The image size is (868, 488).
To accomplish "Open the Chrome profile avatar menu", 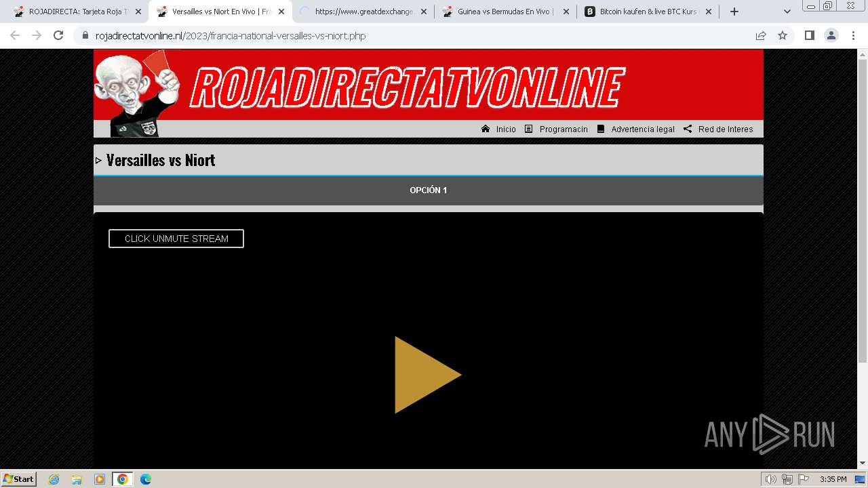I will [831, 35].
